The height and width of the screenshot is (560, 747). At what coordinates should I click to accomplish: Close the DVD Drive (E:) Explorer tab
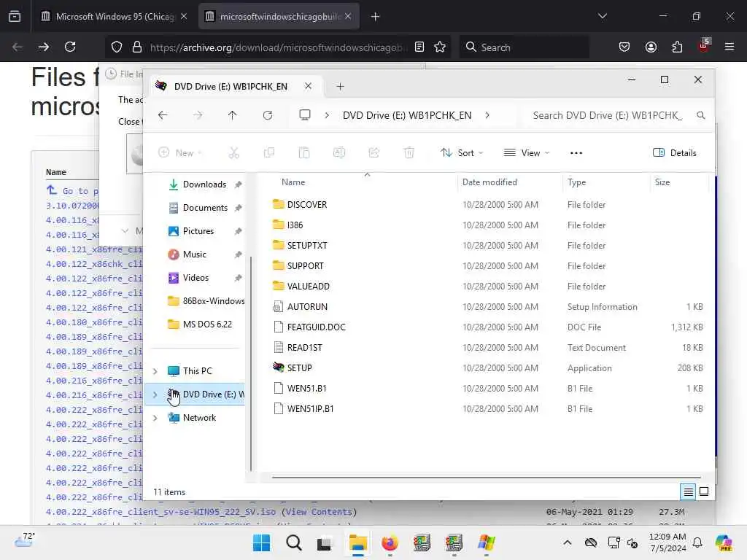click(309, 86)
